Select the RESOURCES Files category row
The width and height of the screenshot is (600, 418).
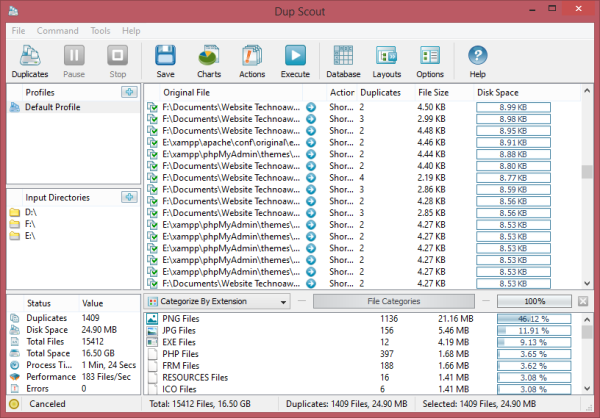click(x=360, y=377)
